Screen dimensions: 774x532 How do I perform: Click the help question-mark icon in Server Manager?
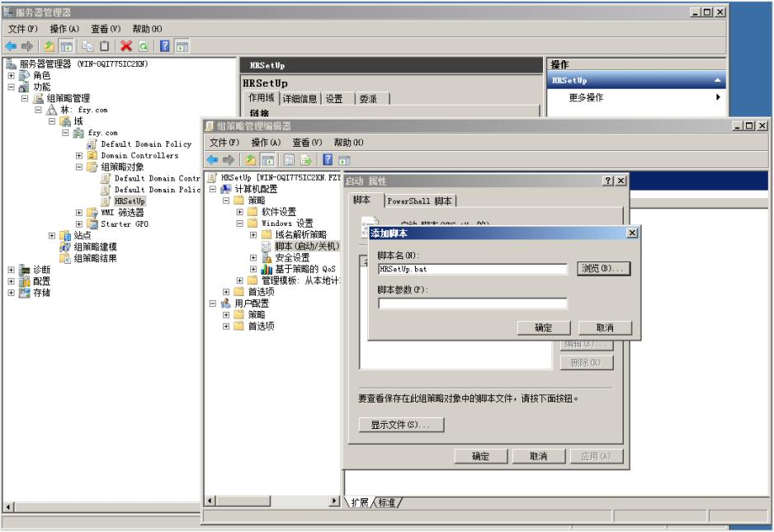pyautogui.click(x=164, y=45)
